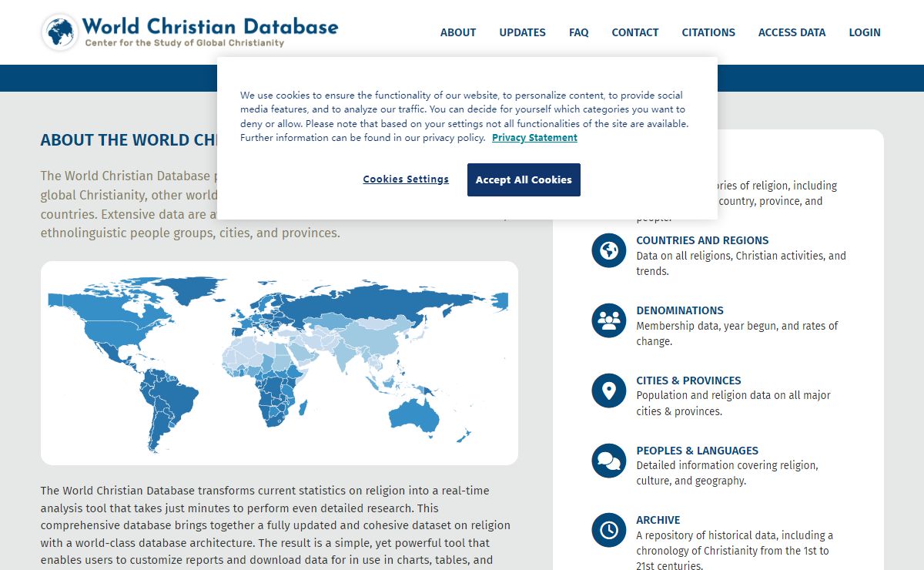Click the world map image
Viewport: 924px width, 570px height.
tap(280, 363)
